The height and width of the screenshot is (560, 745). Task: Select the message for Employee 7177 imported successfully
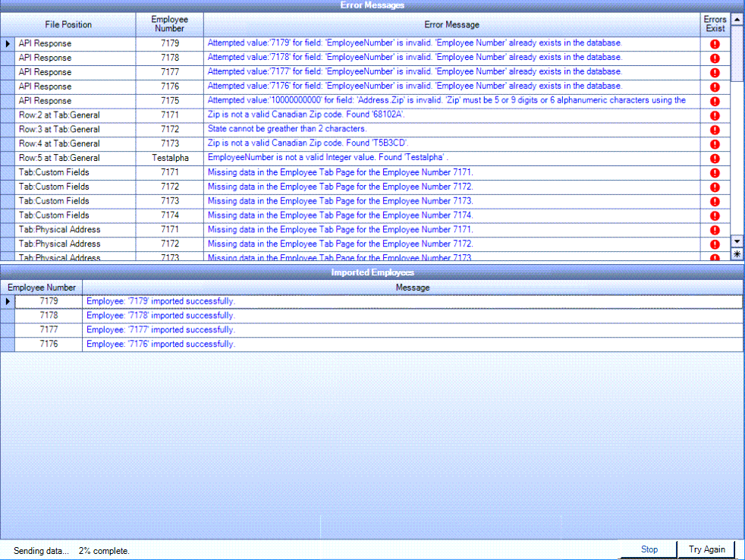[228, 329]
